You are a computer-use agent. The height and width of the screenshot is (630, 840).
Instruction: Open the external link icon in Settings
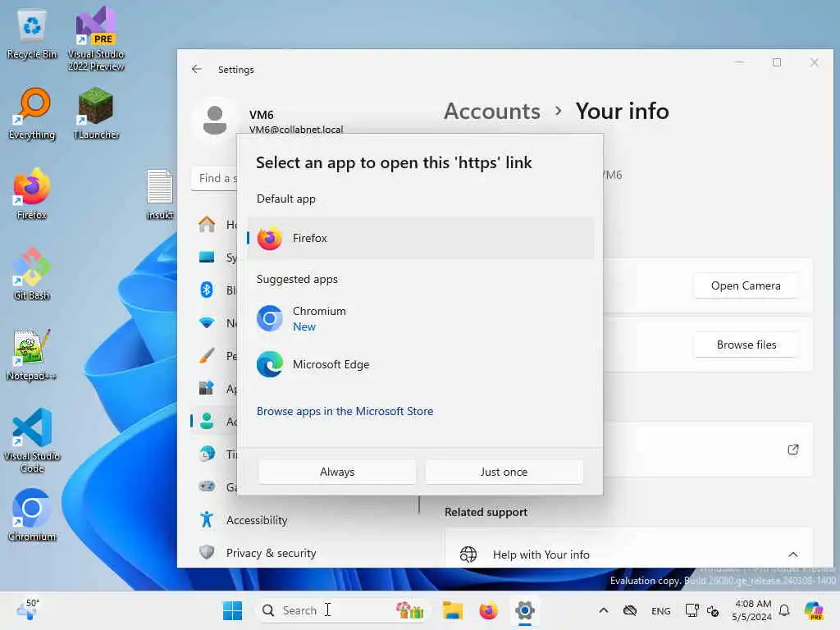tap(793, 450)
